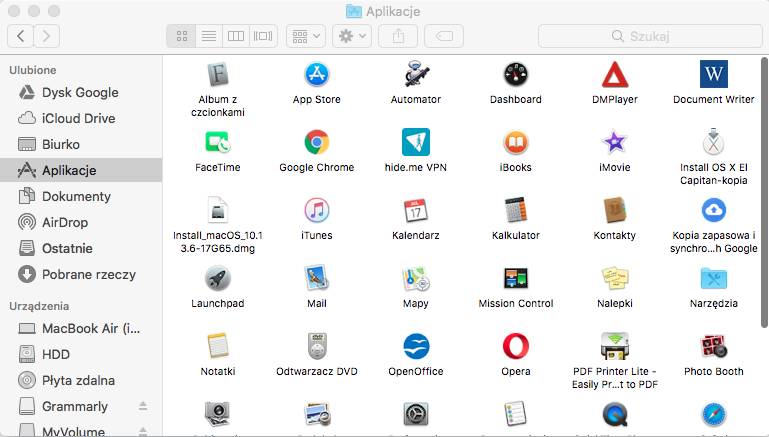Launch Mission Control
This screenshot has height=437, width=769.
515,279
